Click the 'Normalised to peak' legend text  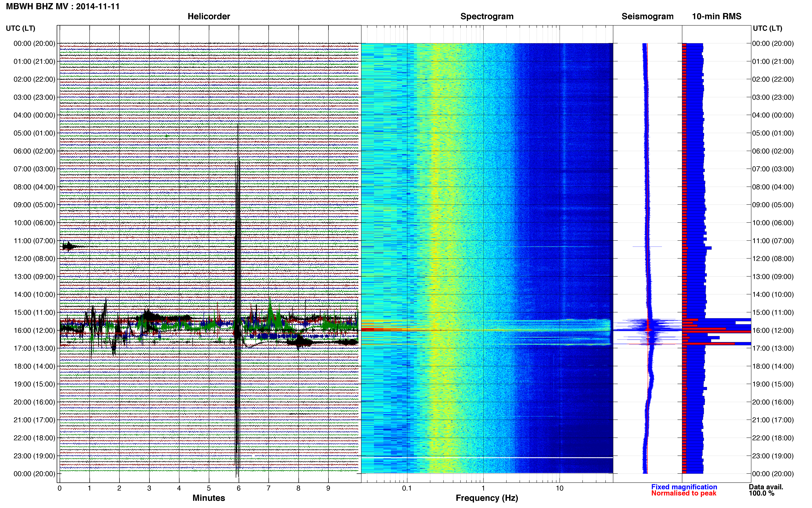pos(684,493)
